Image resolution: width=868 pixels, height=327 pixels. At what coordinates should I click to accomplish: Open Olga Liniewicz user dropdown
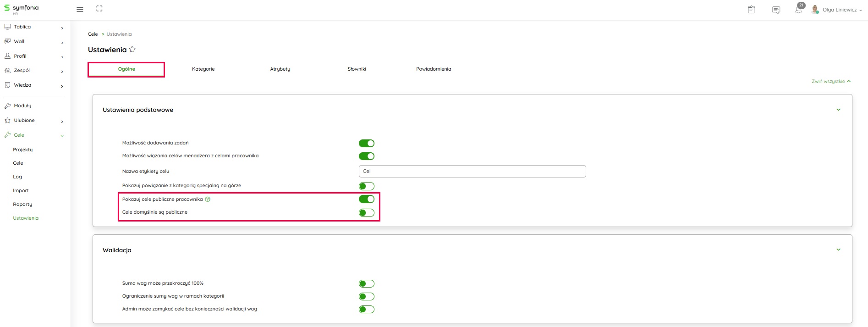[x=840, y=10]
